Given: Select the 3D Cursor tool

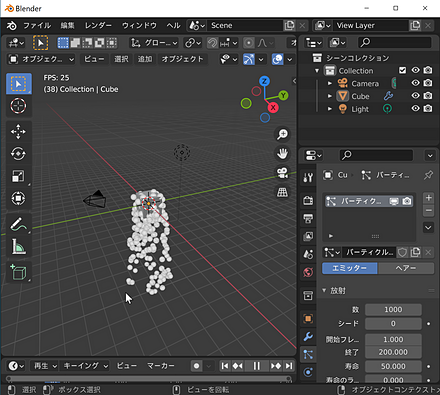Looking at the screenshot, I should pos(19,106).
